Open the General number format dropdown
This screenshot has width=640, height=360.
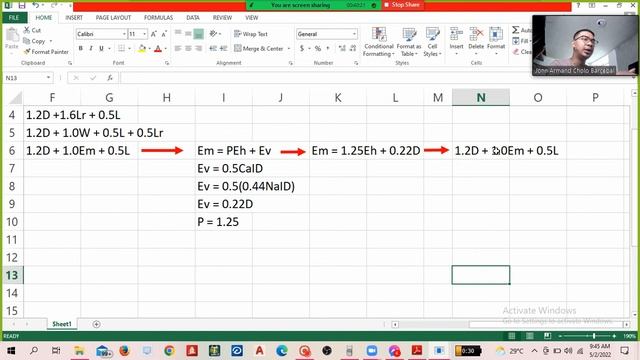(354, 34)
